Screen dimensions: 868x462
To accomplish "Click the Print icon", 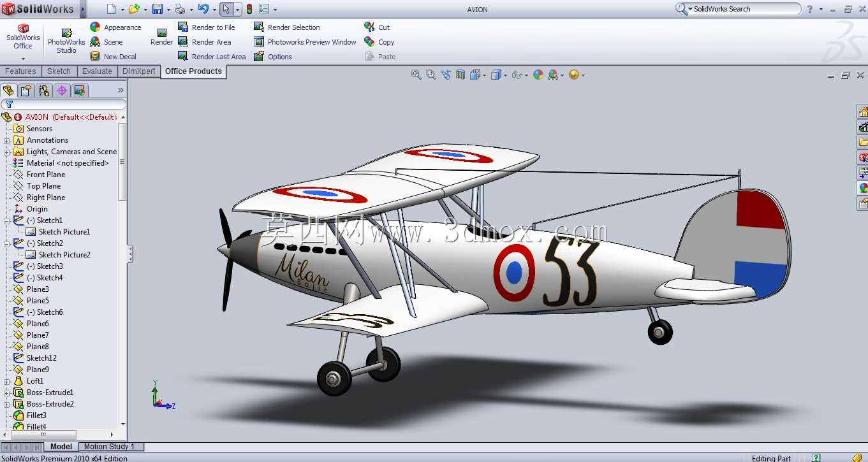I will pos(180,9).
